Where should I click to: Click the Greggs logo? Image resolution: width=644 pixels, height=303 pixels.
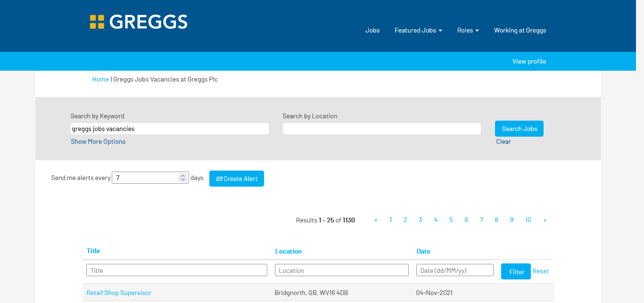coord(139,22)
